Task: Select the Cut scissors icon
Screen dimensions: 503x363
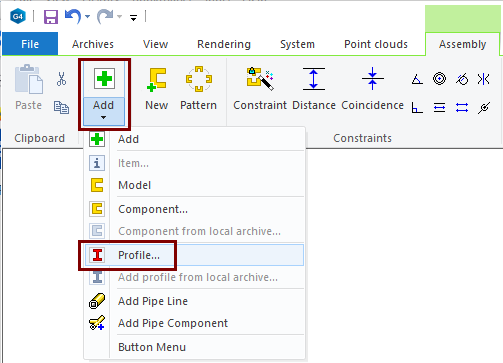Action: tap(61, 79)
